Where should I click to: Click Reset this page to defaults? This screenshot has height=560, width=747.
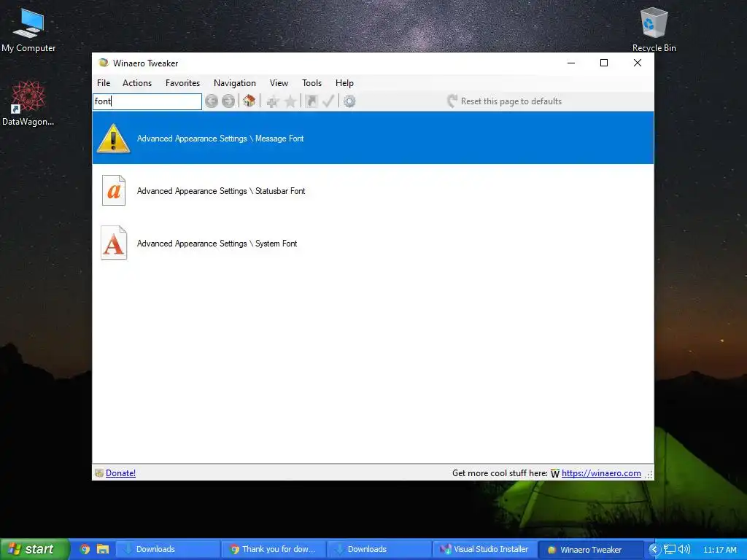tap(505, 101)
